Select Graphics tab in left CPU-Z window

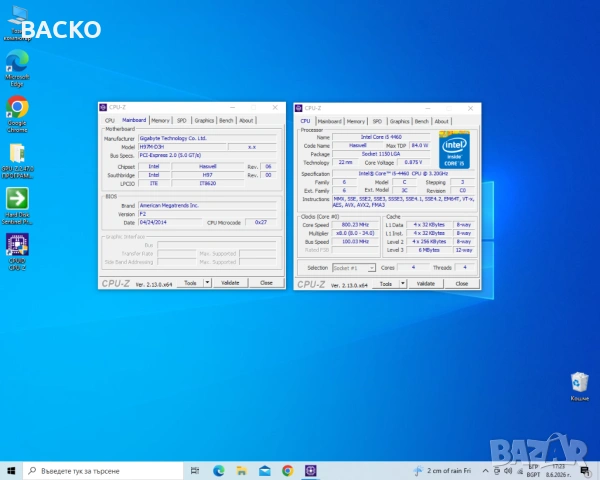tap(204, 121)
